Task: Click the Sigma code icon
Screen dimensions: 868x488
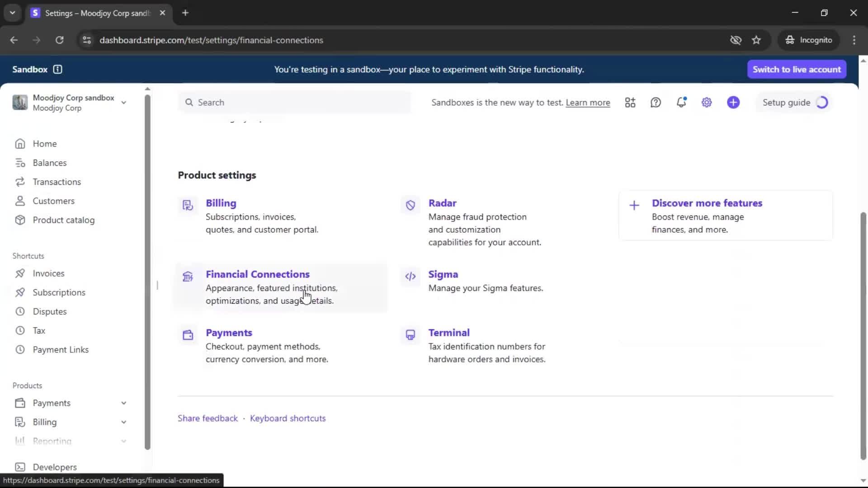Action: 410,277
